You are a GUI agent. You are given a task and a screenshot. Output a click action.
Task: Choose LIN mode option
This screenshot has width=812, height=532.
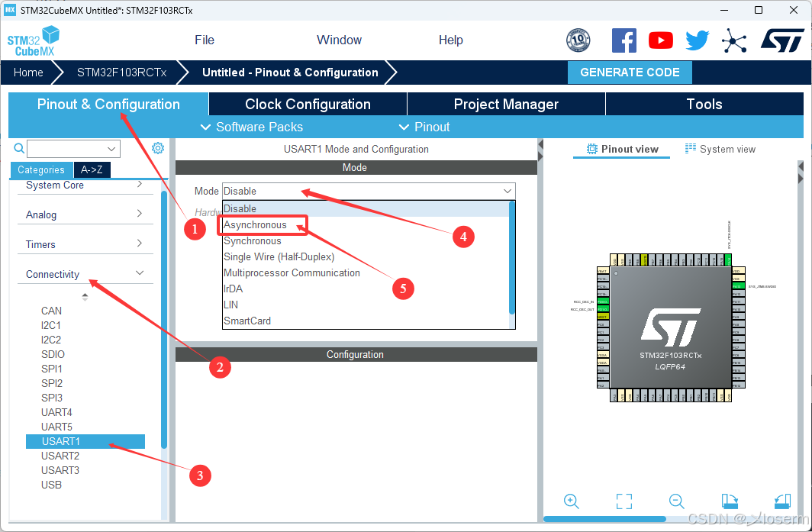366,305
